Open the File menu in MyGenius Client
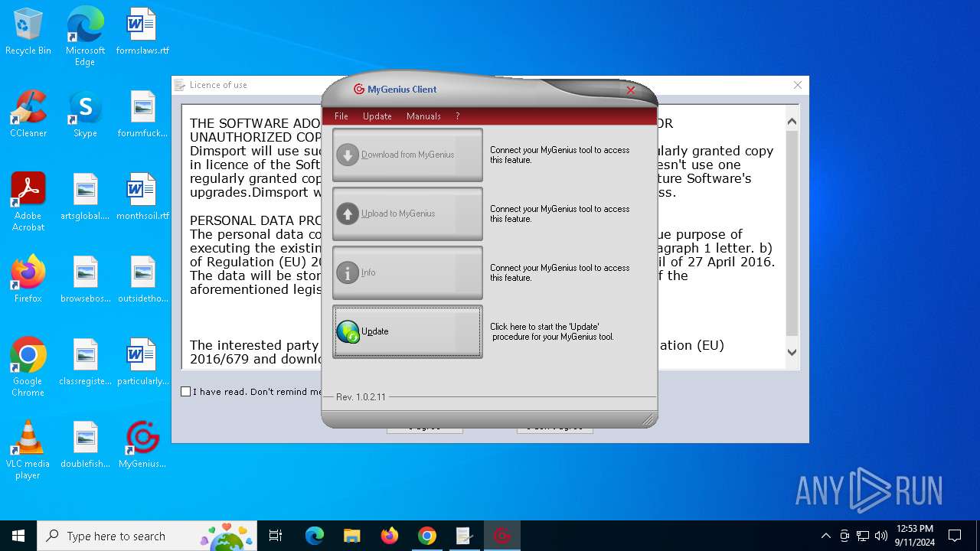Viewport: 980px width, 551px height. click(x=341, y=116)
